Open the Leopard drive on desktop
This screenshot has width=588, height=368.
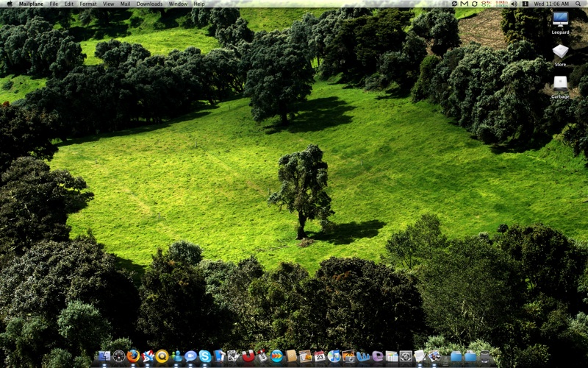(560, 21)
